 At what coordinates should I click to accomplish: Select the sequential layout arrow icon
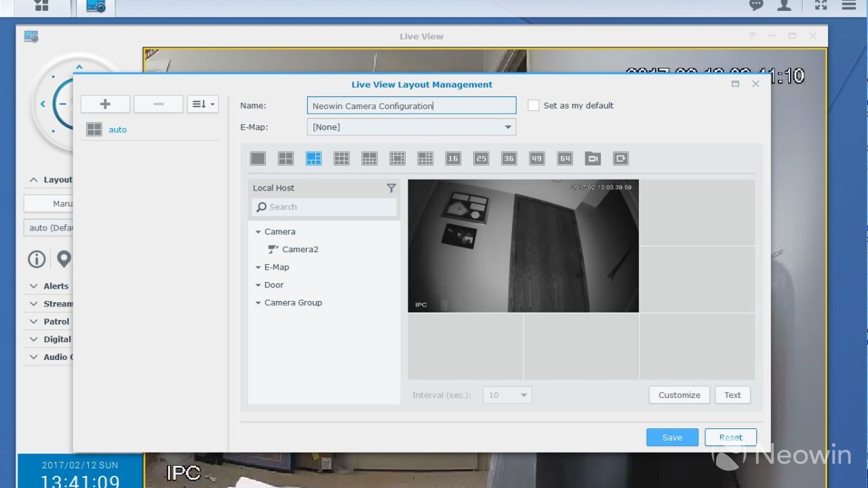coord(620,159)
